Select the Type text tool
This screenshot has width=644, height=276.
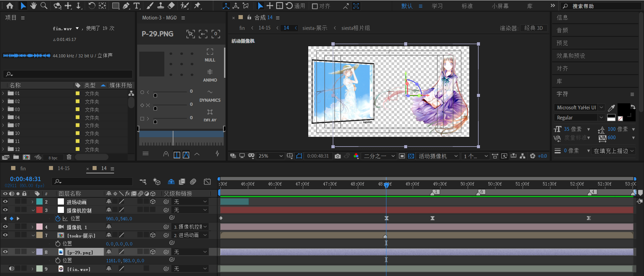137,6
